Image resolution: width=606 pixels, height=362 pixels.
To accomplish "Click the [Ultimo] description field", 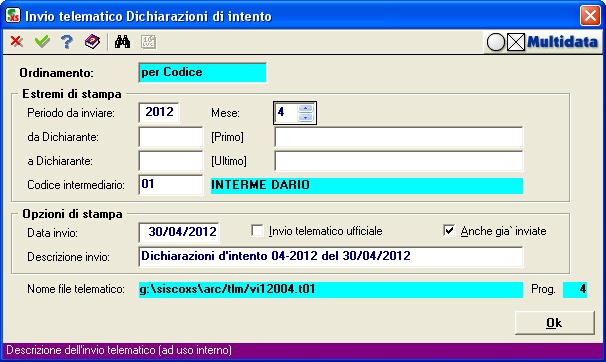I will point(398,161).
